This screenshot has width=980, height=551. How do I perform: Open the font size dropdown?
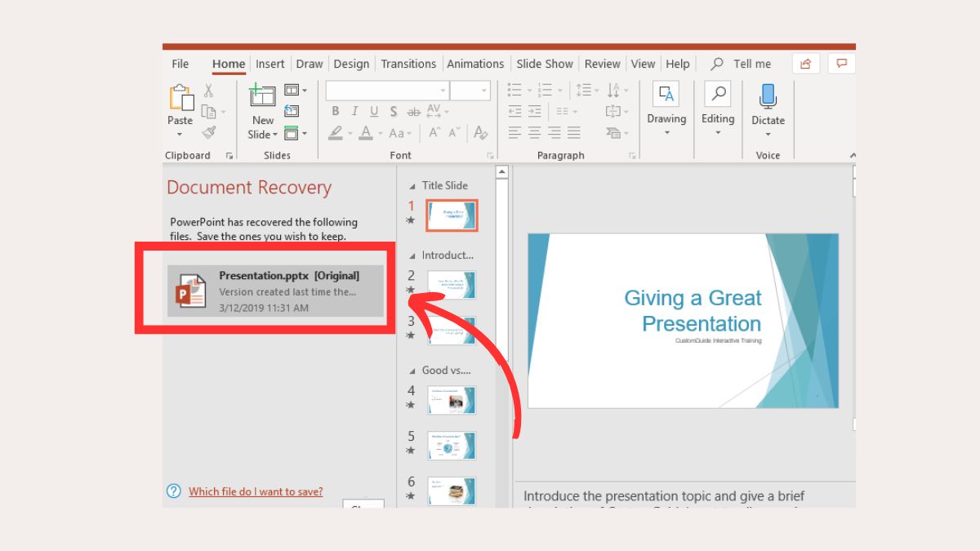click(x=484, y=91)
